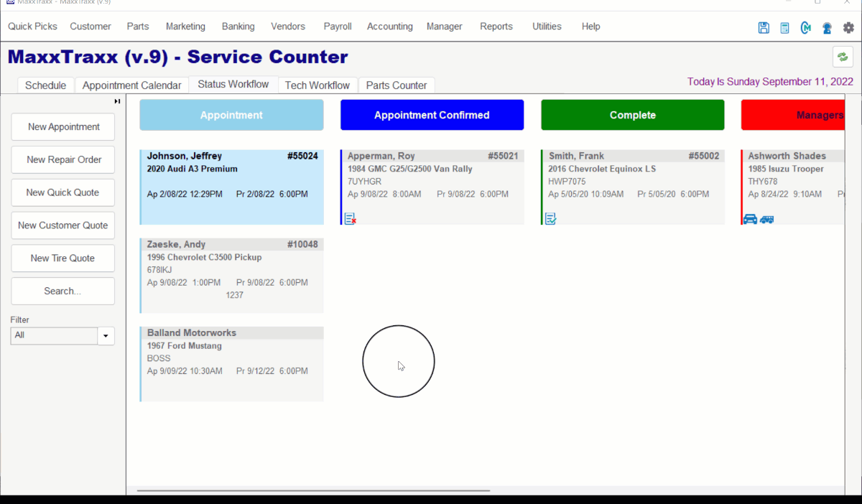Open the Marketing menu

(x=185, y=27)
